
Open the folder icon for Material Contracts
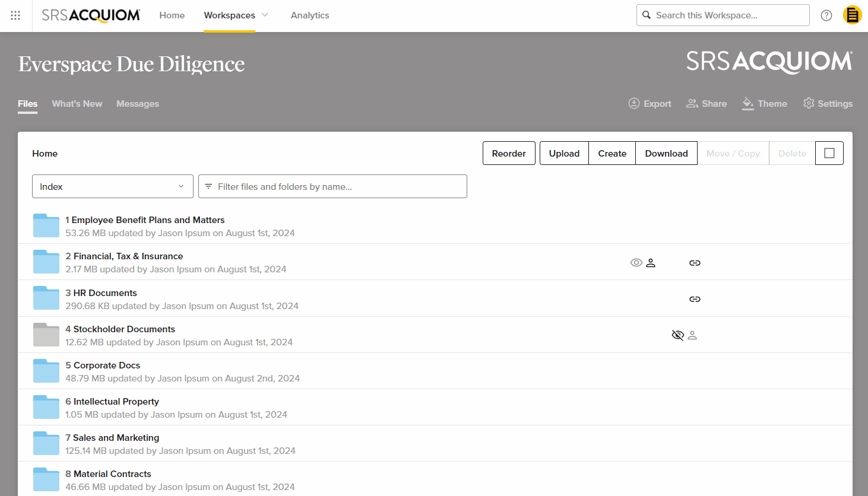tap(46, 479)
